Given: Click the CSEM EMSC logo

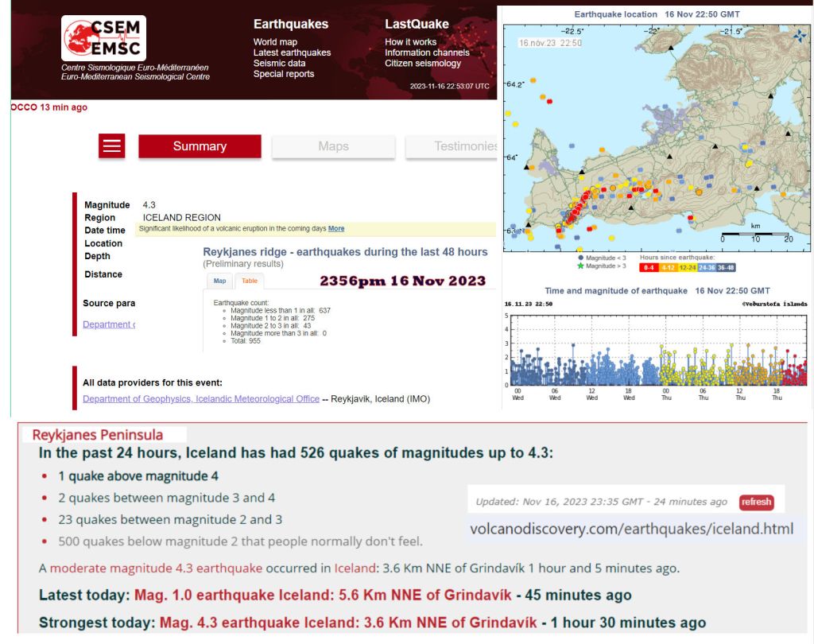Looking at the screenshot, I should point(103,38).
